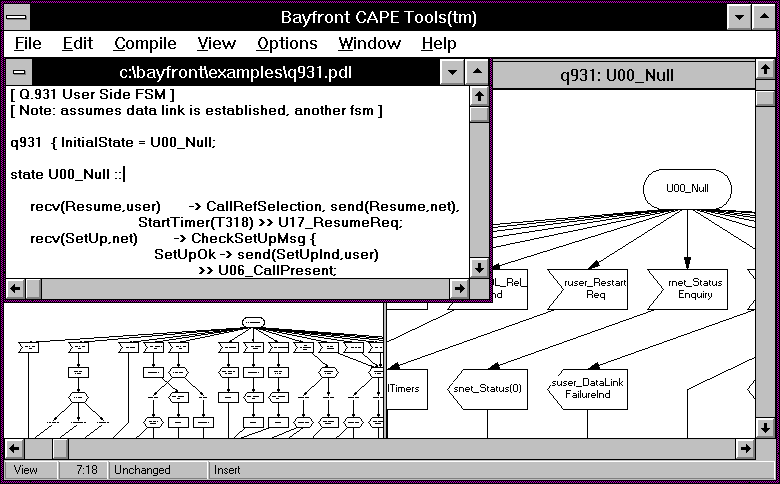
Task: Select the ruser_Restart Req input symbol
Action: pyautogui.click(x=587, y=290)
